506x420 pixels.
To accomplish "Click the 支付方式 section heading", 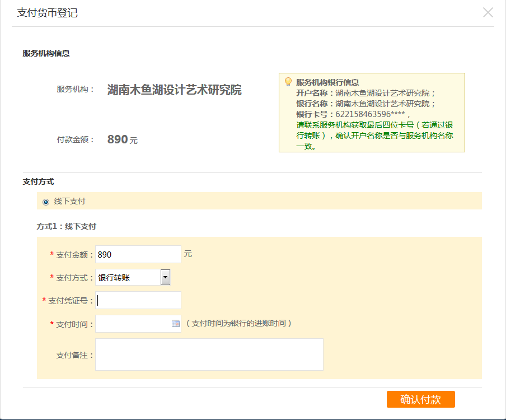I will tap(38, 182).
